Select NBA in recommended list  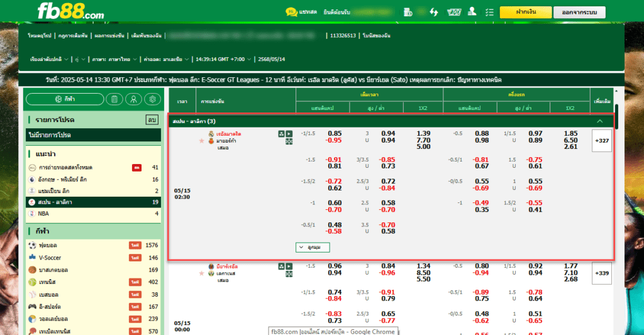pyautogui.click(x=93, y=214)
